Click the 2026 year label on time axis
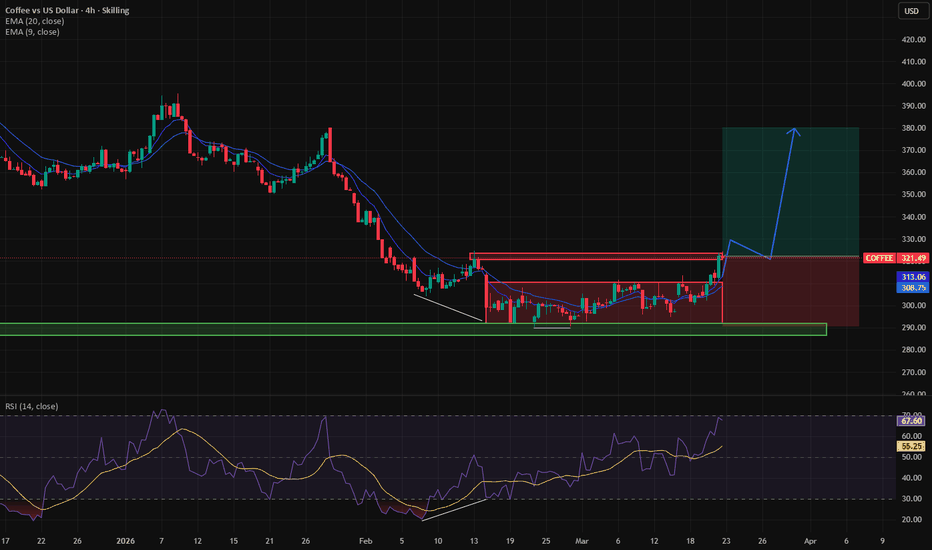932x550 pixels. pos(125,541)
